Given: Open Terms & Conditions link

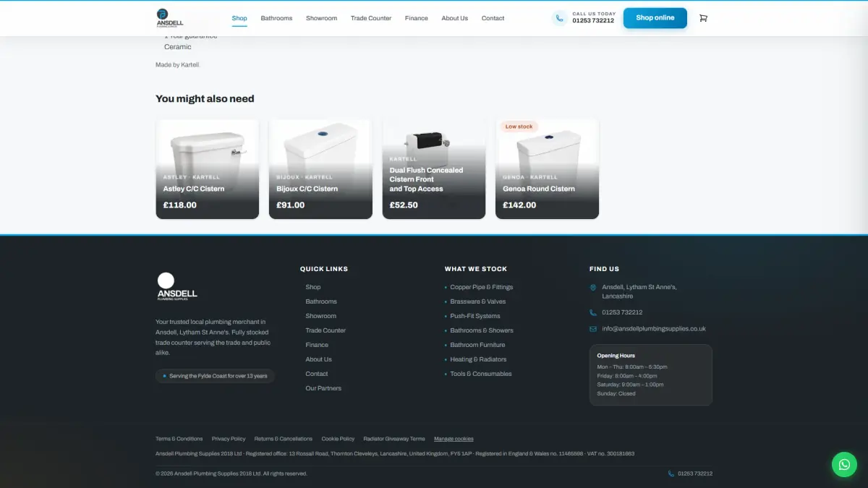Looking at the screenshot, I should tap(179, 439).
